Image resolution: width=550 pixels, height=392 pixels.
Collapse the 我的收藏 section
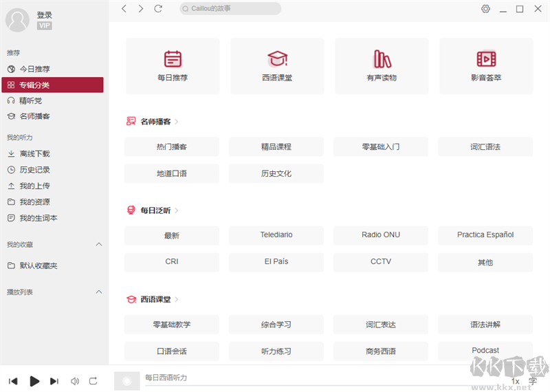98,244
